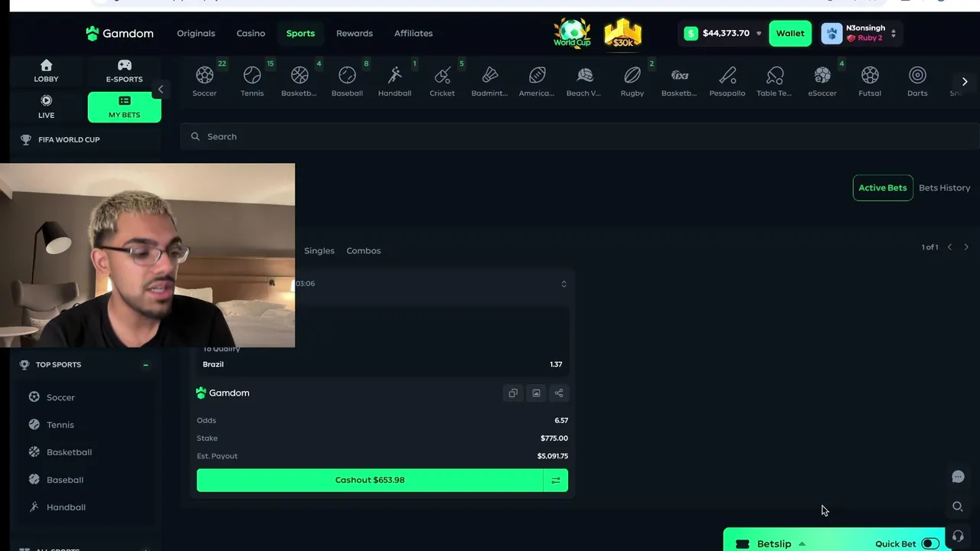Filter bets by Singles
This screenshot has height=551, width=980.
(x=319, y=251)
